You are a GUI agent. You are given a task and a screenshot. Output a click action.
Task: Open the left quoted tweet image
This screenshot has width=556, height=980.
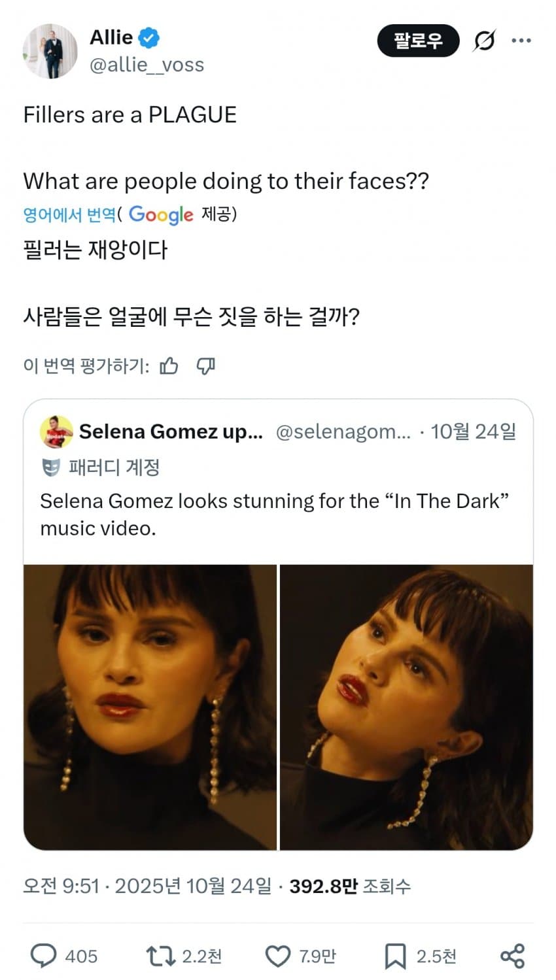[150, 707]
